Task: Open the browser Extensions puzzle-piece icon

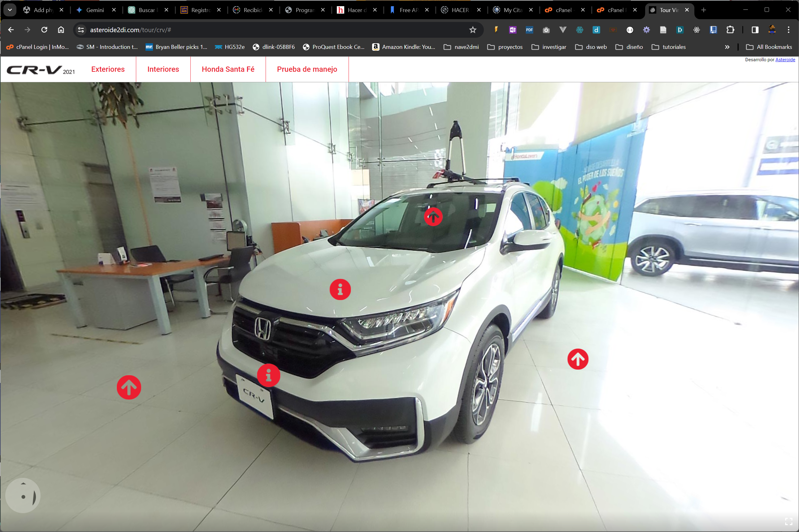Action: click(x=730, y=30)
